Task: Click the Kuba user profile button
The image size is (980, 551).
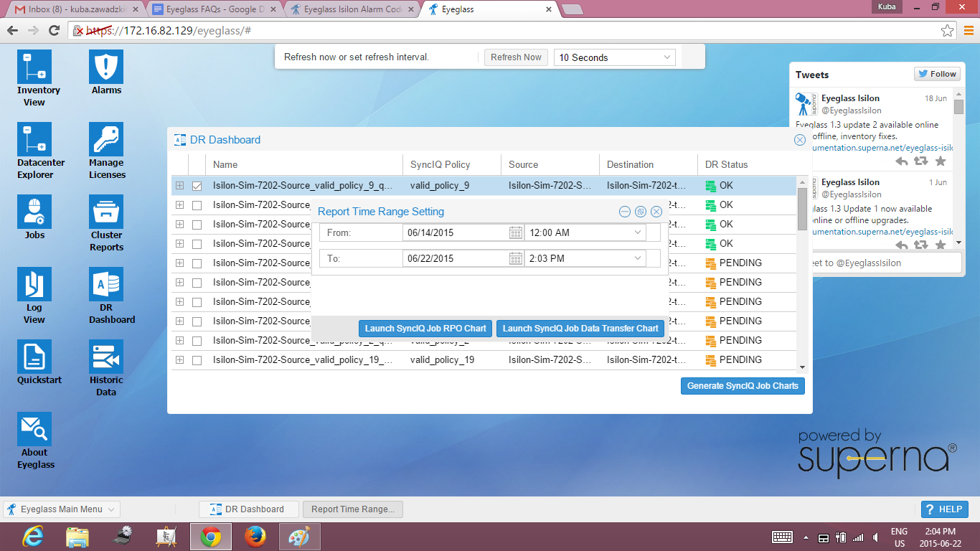Action: [x=886, y=6]
